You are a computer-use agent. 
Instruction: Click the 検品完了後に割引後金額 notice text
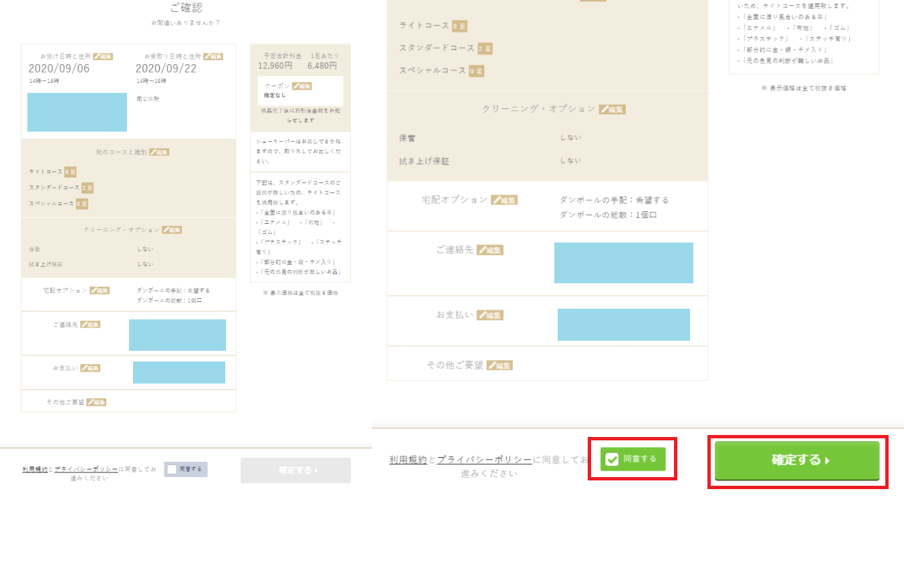click(300, 116)
